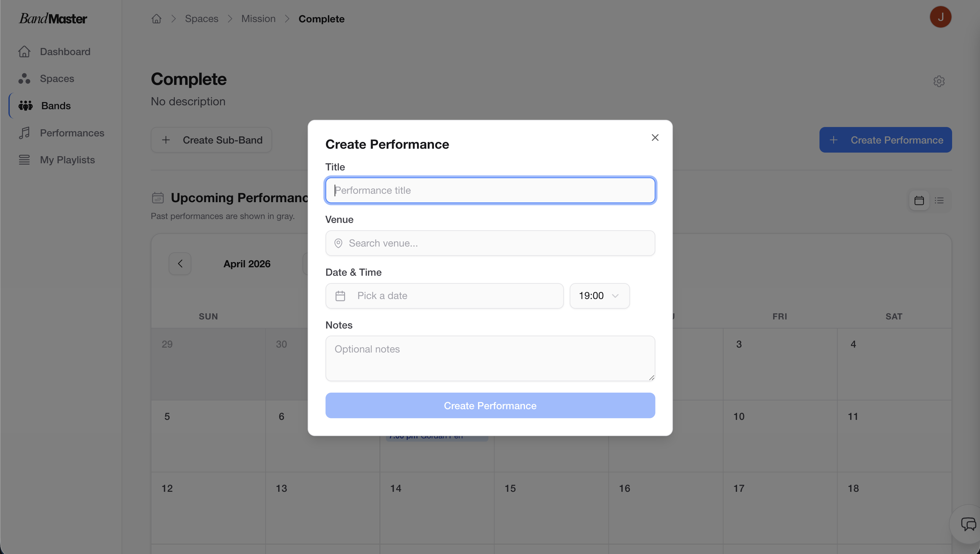This screenshot has width=980, height=554.
Task: Click the Search venue field
Action: click(490, 243)
